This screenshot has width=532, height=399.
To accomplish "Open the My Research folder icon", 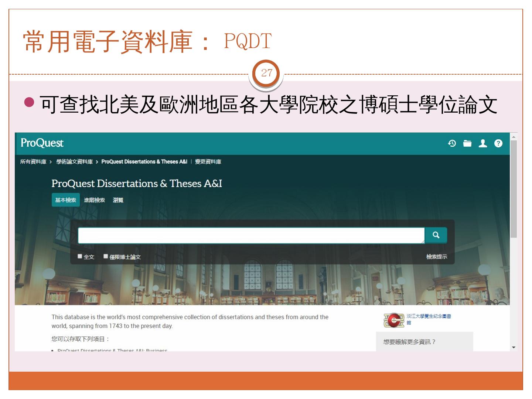I will click(x=467, y=143).
